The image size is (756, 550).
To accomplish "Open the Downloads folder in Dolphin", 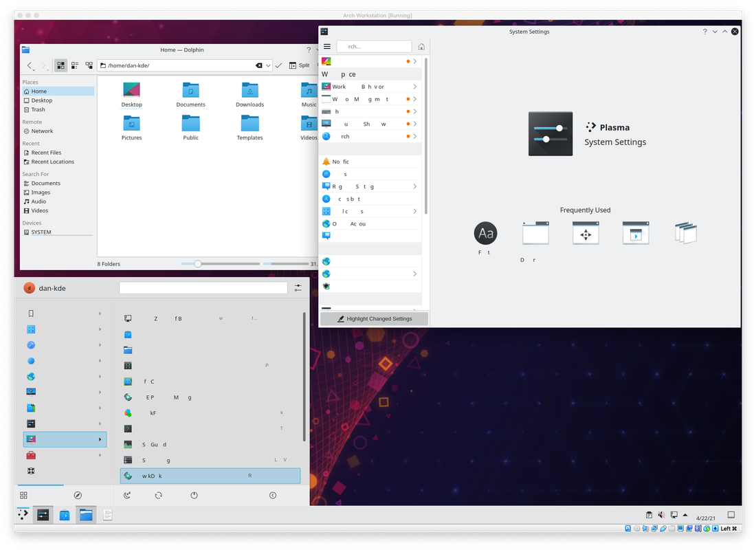I will tap(249, 95).
